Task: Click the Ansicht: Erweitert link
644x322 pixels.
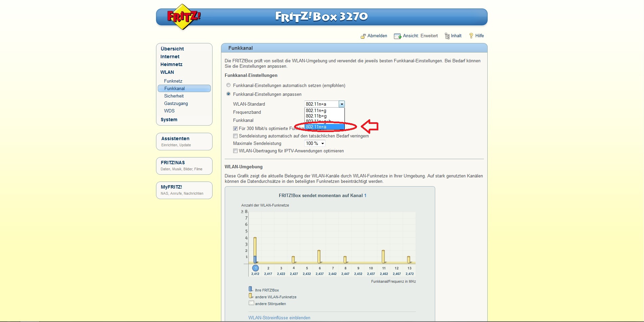Action: (420, 36)
